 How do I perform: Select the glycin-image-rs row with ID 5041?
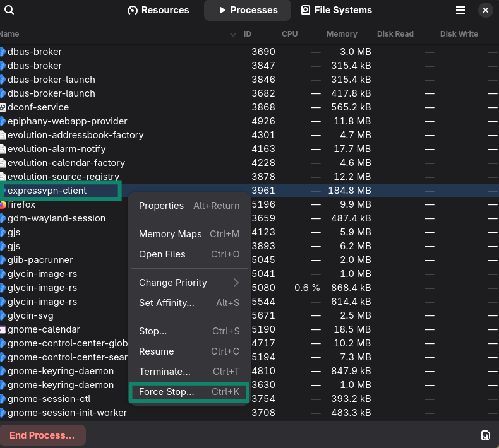(x=249, y=274)
